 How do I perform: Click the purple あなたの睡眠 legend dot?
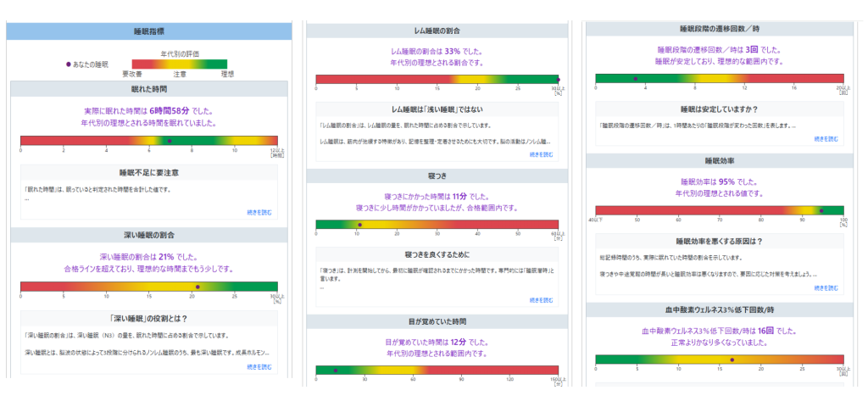pos(69,64)
